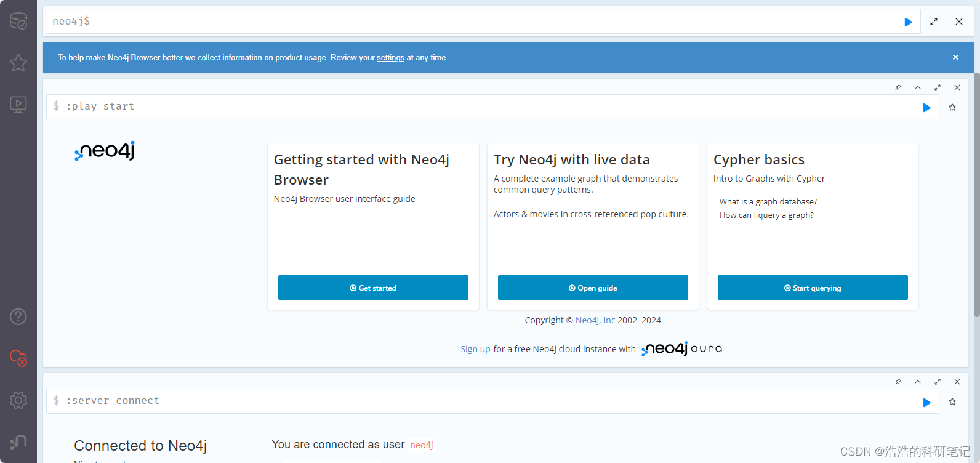Click 'How can I query a graph?' text

pyautogui.click(x=766, y=215)
